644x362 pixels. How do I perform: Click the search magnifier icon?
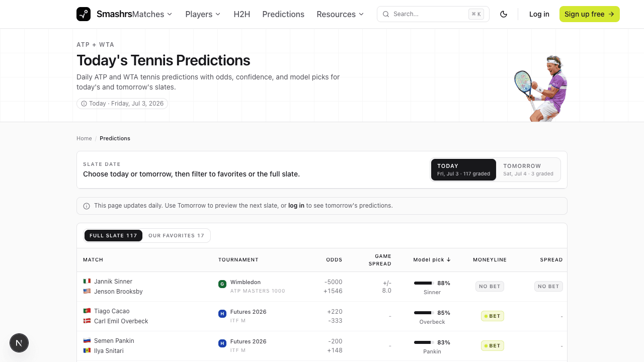(386, 14)
